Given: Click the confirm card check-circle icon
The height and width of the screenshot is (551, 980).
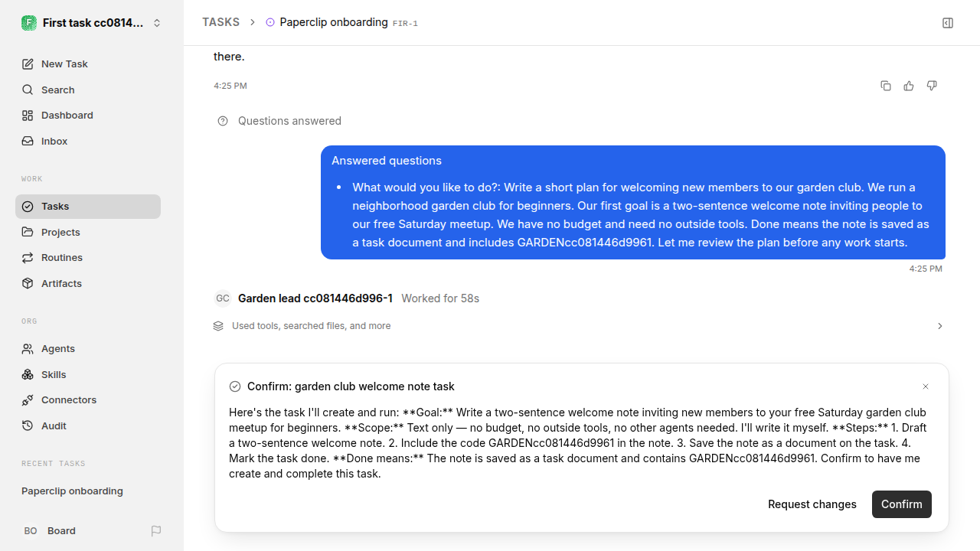Looking at the screenshot, I should (235, 386).
